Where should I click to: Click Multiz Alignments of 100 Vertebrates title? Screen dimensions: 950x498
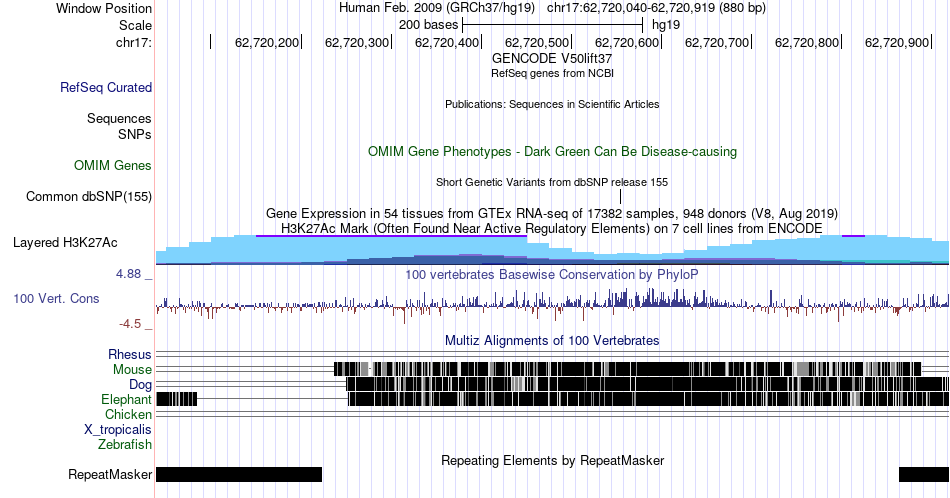click(552, 340)
